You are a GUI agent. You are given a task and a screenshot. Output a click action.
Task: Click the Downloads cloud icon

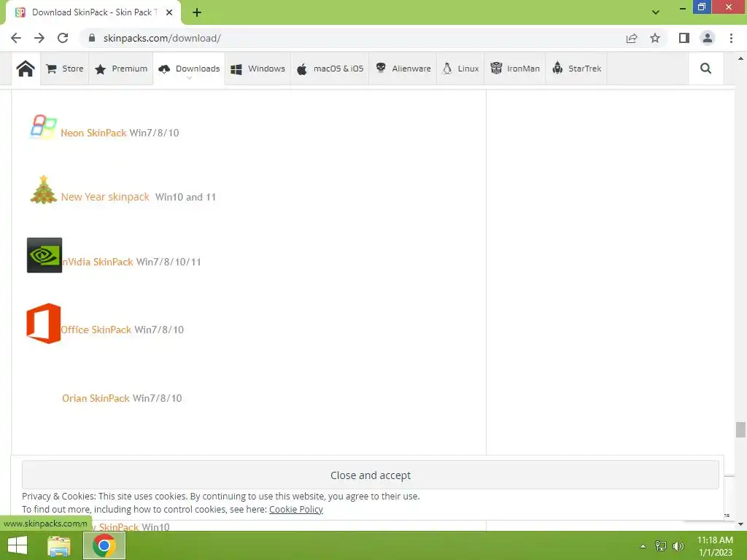(x=164, y=69)
